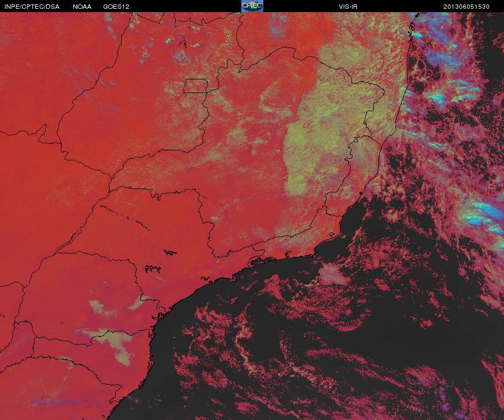Click the NOAA label in header
This screenshot has height=420, width=504.
click(x=82, y=7)
